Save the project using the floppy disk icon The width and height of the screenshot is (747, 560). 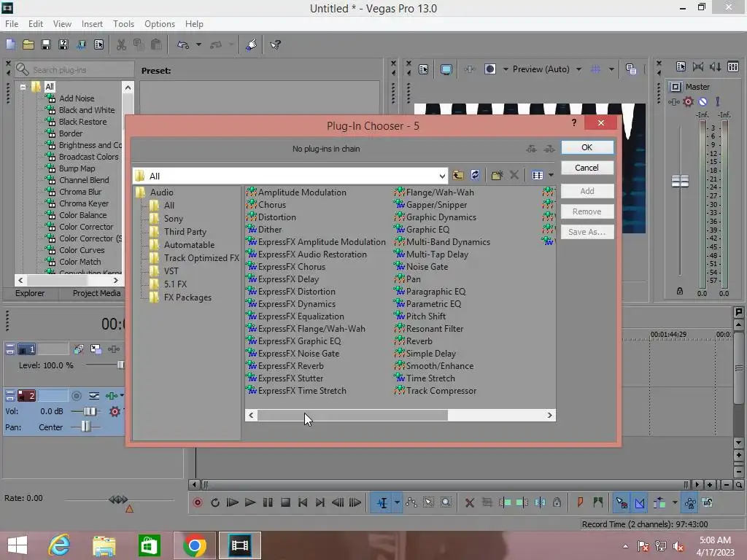click(46, 44)
